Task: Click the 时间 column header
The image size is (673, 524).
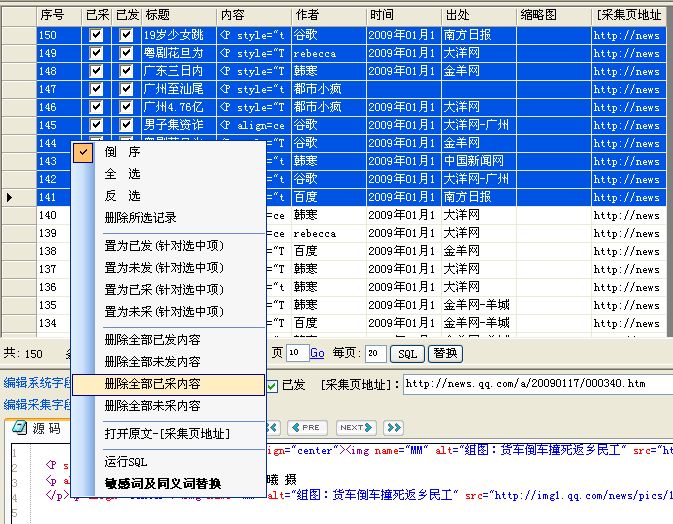Action: click(x=404, y=15)
